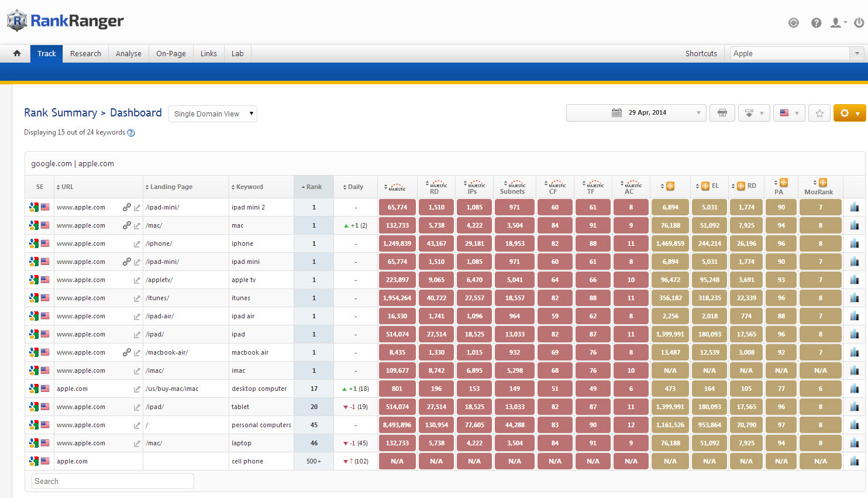Screen dimensions: 868x498
Task: Click the Shortcuts link
Action: [701, 53]
